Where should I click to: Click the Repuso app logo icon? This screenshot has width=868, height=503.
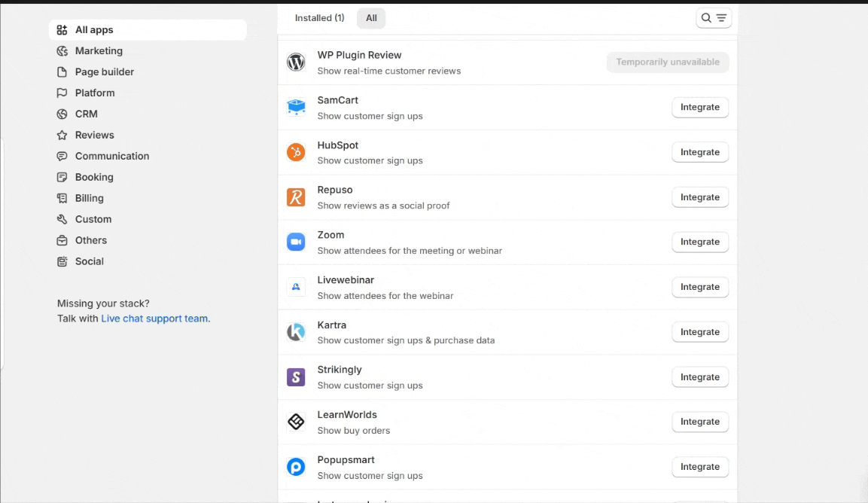(296, 197)
